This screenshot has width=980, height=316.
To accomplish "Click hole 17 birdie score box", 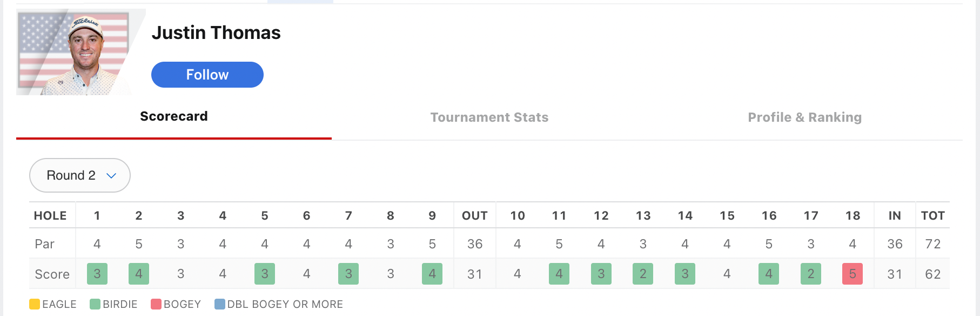I will [811, 274].
